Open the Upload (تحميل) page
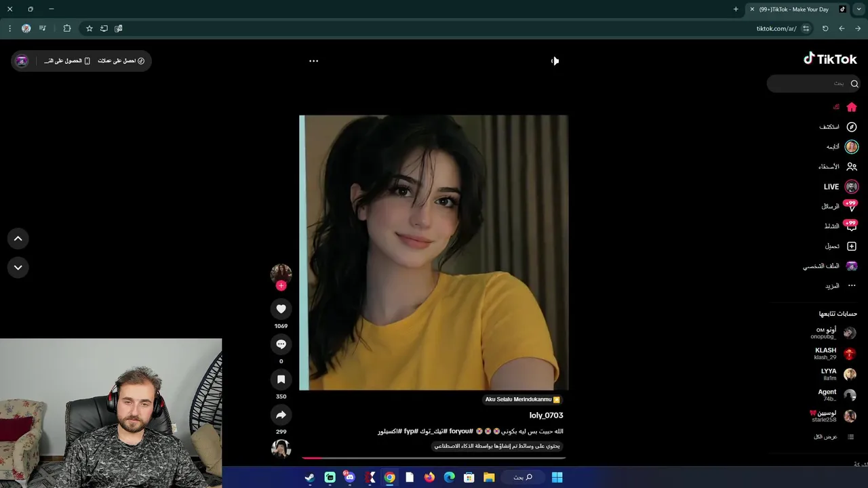The image size is (868, 488). pos(841,246)
